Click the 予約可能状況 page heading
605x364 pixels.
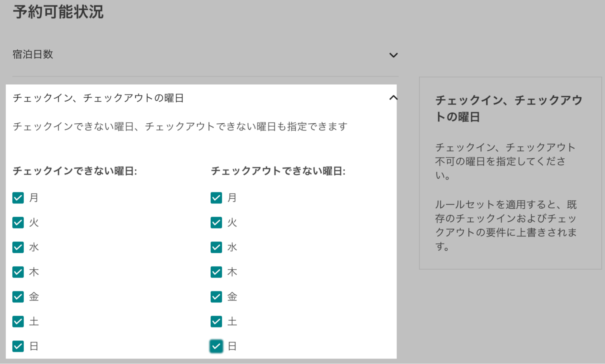click(58, 12)
